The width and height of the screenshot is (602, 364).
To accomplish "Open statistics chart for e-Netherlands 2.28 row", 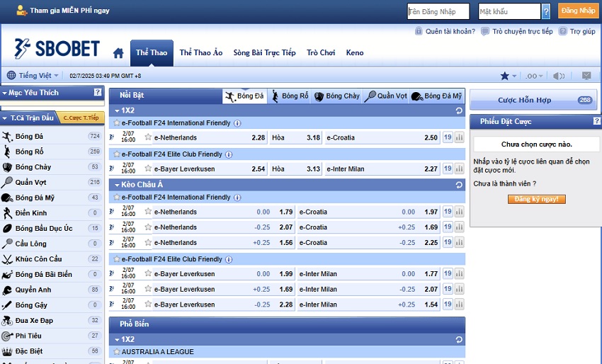I will coord(460,137).
